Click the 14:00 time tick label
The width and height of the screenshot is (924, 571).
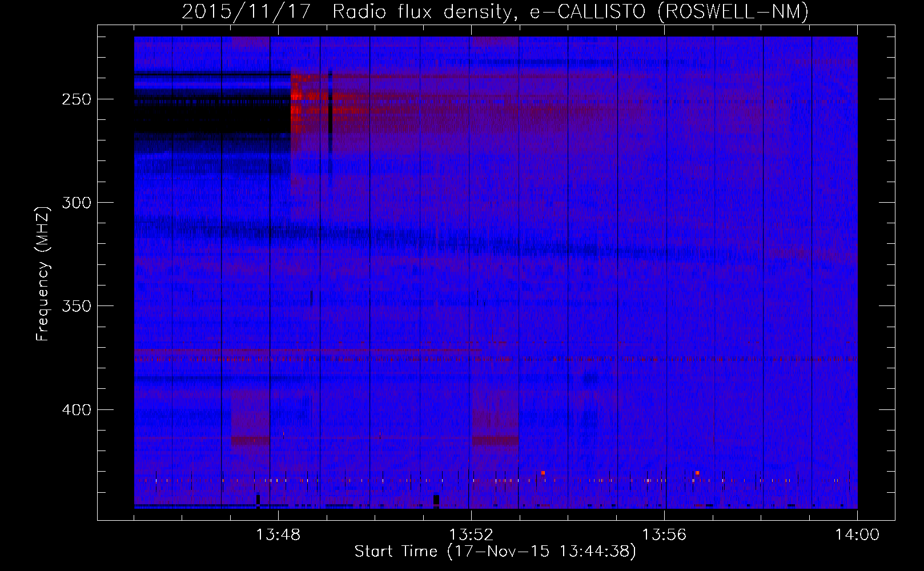click(x=857, y=535)
